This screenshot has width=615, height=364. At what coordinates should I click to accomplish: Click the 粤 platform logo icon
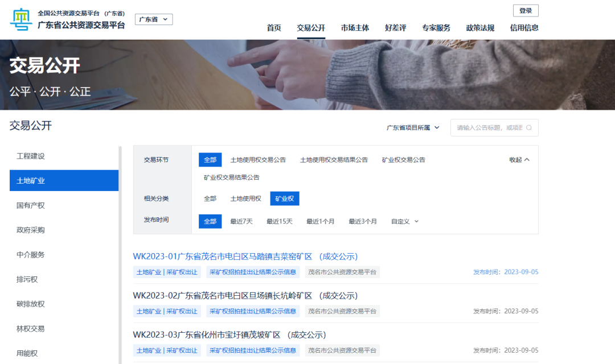pyautogui.click(x=22, y=19)
